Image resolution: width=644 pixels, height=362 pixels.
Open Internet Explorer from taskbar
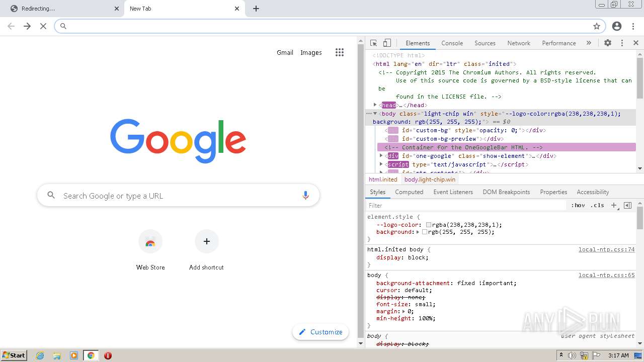point(40,355)
